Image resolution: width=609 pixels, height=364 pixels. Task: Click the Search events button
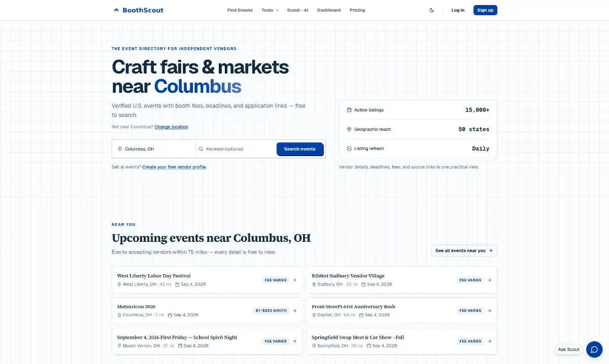[x=300, y=149]
